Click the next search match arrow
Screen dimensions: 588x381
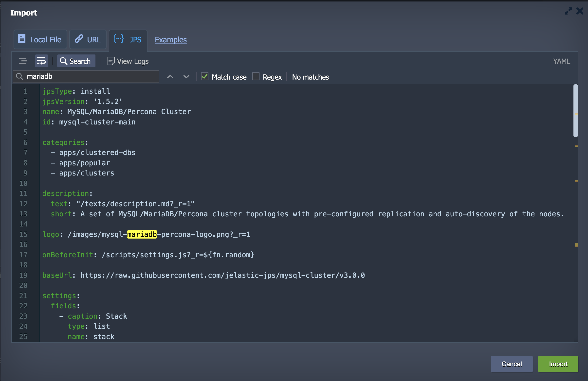pos(186,77)
